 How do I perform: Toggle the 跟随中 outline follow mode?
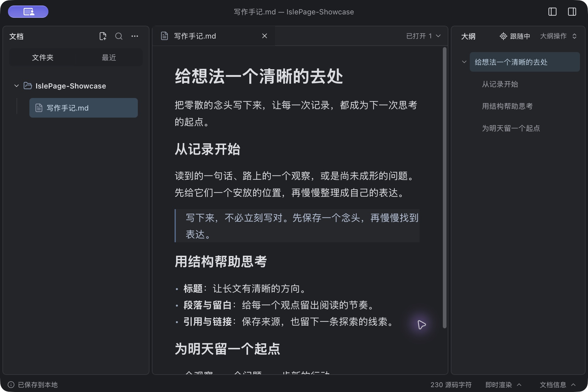pos(514,36)
